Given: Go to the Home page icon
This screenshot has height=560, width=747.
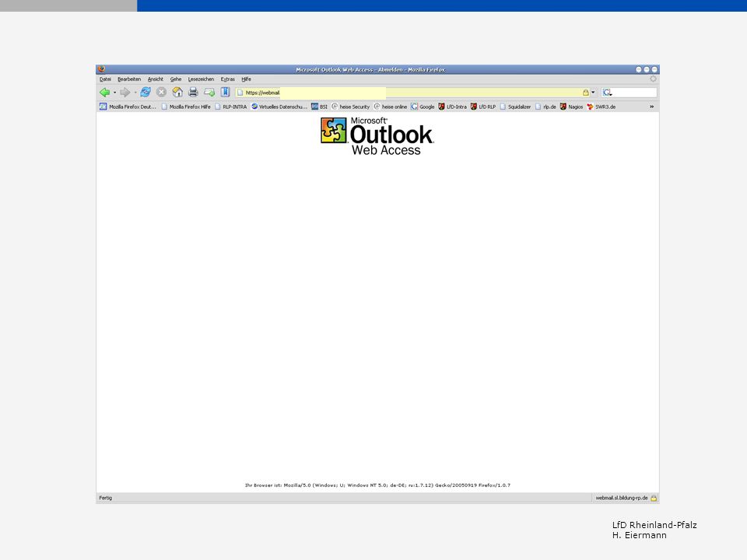Looking at the screenshot, I should click(x=177, y=93).
